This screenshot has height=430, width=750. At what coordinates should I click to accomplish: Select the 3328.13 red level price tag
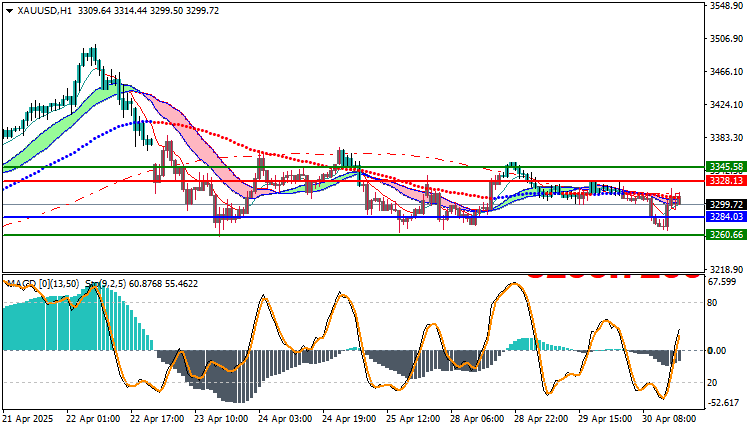click(726, 181)
